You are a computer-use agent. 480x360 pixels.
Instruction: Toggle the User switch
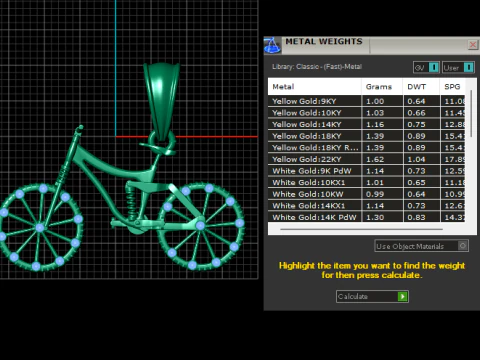coord(458,68)
